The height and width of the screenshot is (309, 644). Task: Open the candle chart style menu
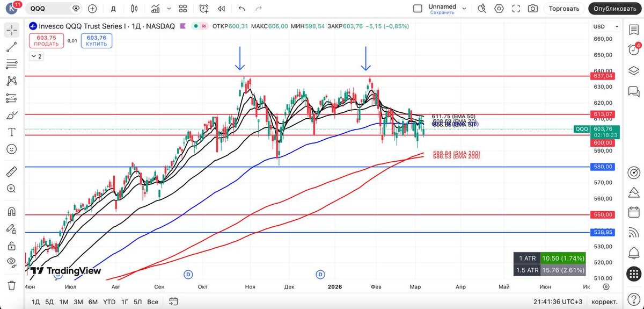point(135,9)
